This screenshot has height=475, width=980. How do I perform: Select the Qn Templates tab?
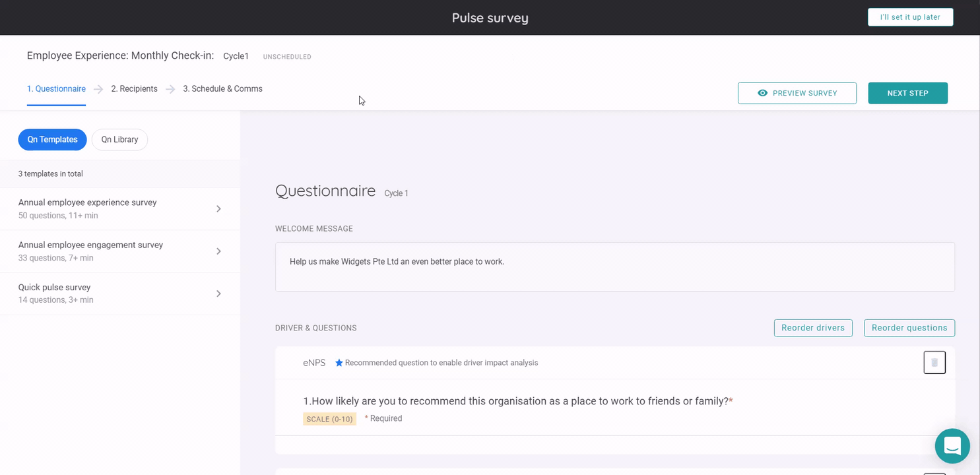point(52,139)
